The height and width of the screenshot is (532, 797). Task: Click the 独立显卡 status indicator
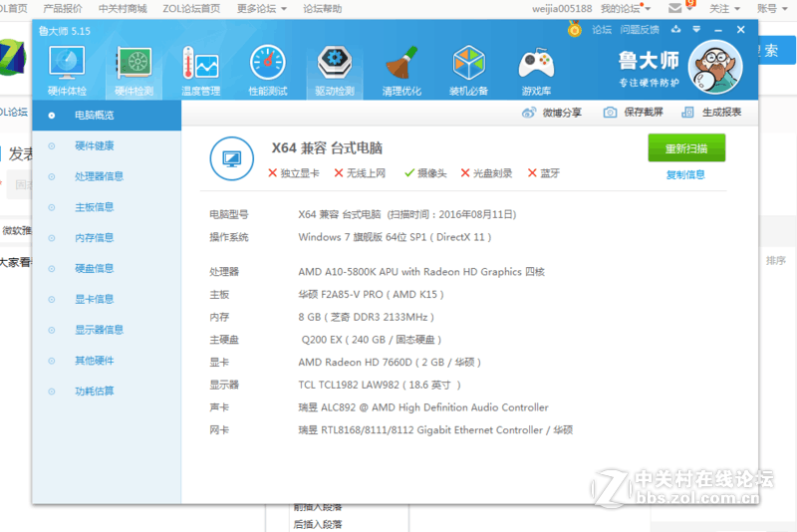294,173
